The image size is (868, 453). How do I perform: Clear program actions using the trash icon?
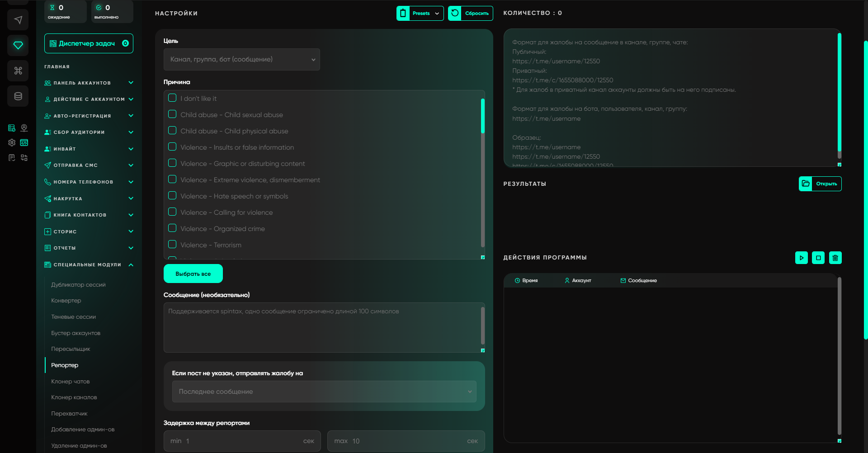pos(835,258)
